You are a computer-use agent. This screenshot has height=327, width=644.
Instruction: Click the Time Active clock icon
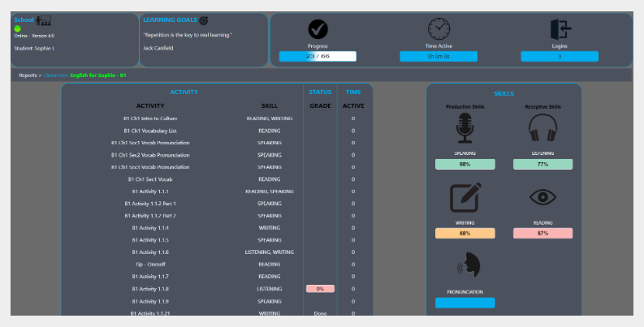click(439, 28)
